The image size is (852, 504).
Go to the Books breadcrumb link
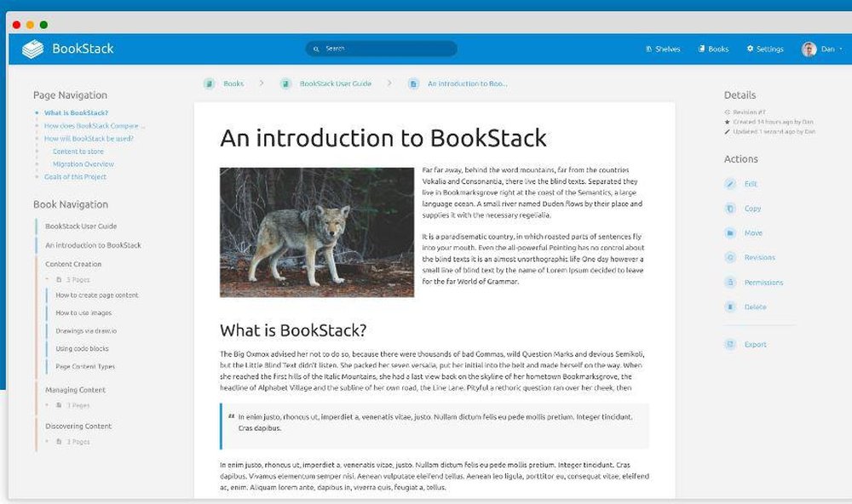(x=233, y=83)
